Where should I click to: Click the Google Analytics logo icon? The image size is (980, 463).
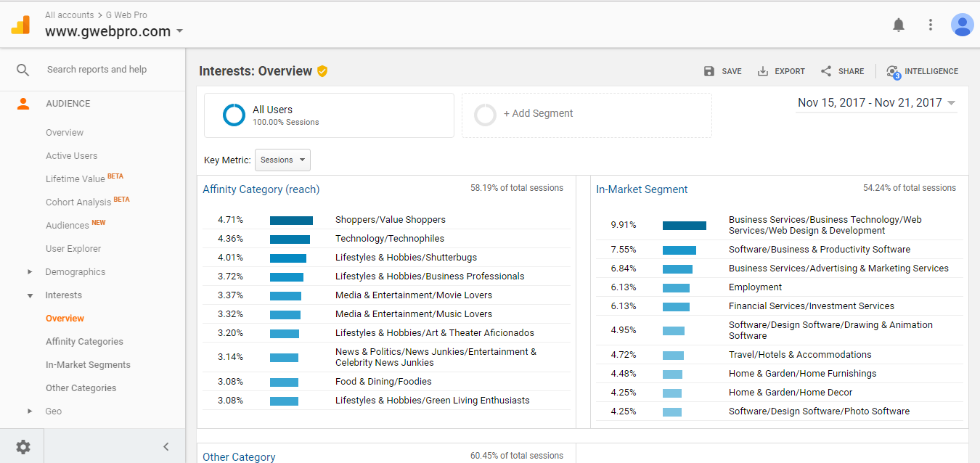20,25
